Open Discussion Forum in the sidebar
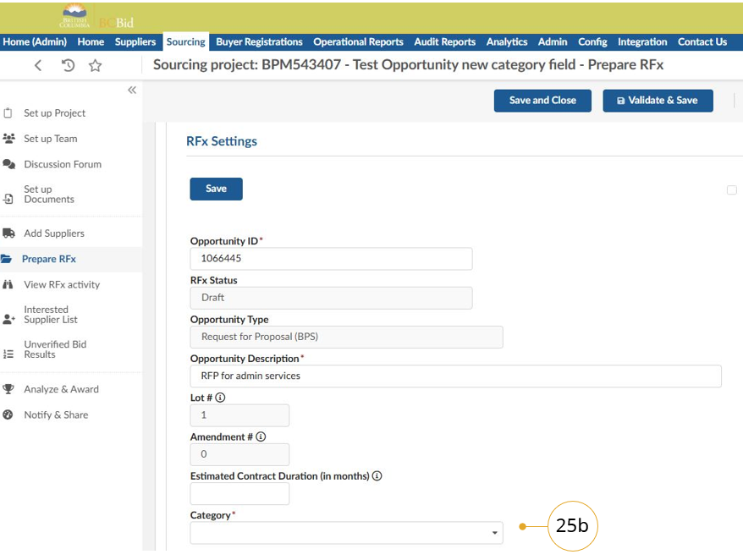 62,164
